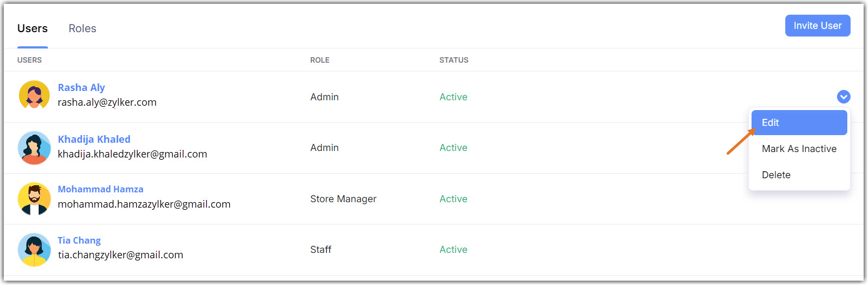Click the Mohammad Hamza name link
868x285 pixels.
click(x=101, y=189)
